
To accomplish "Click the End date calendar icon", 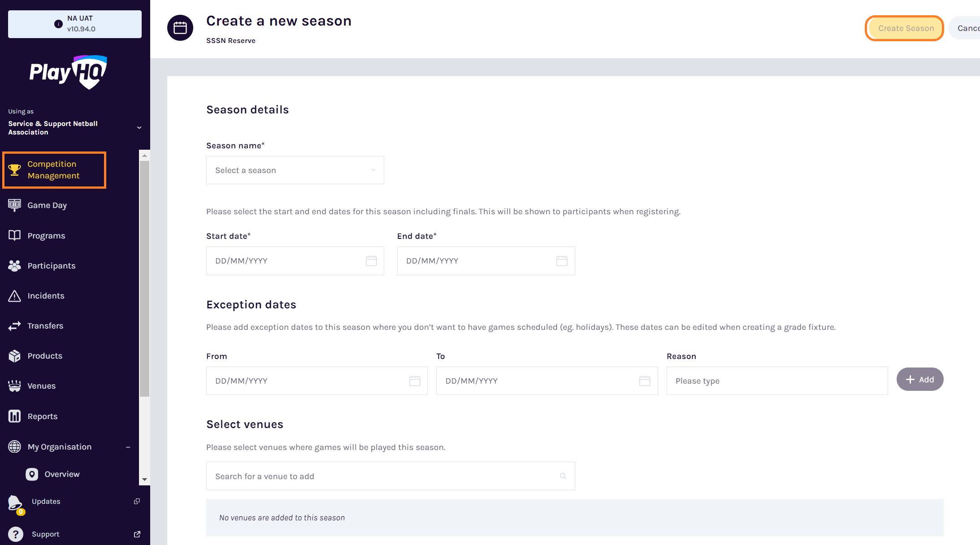I will pyautogui.click(x=562, y=261).
